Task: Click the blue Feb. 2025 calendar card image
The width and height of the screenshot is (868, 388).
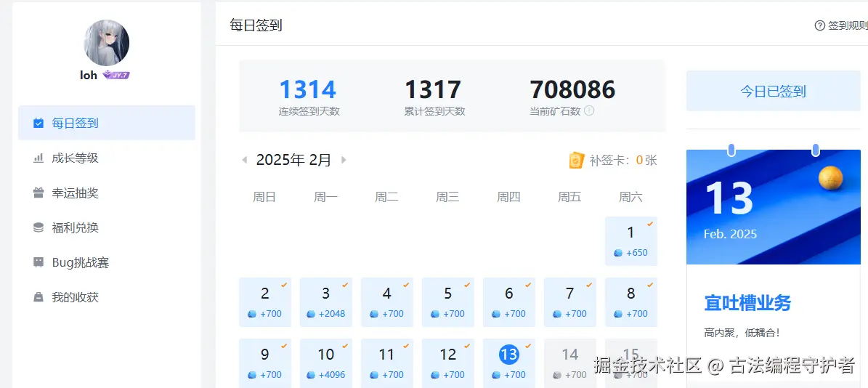Action: tap(774, 206)
